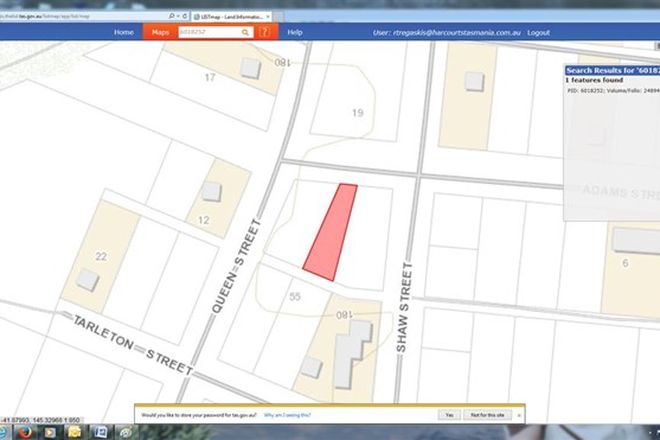Click the Logout link
Viewport: 660px width, 440px height.
click(x=538, y=33)
